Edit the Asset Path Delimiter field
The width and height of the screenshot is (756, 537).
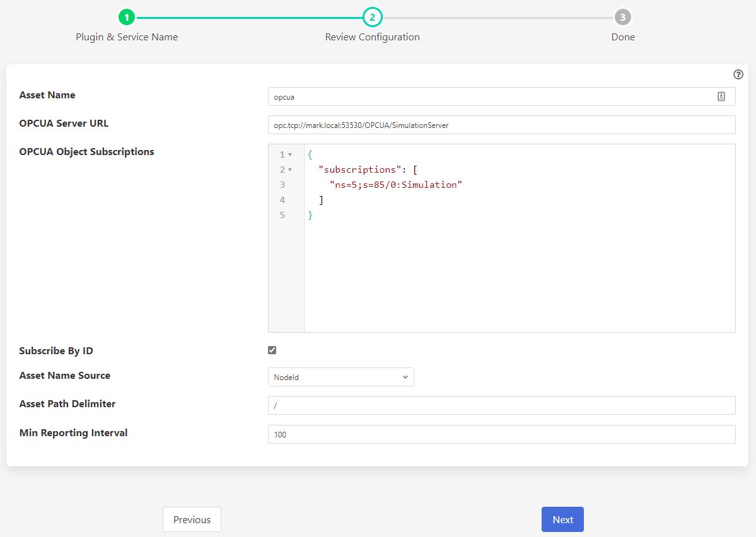[501, 405]
